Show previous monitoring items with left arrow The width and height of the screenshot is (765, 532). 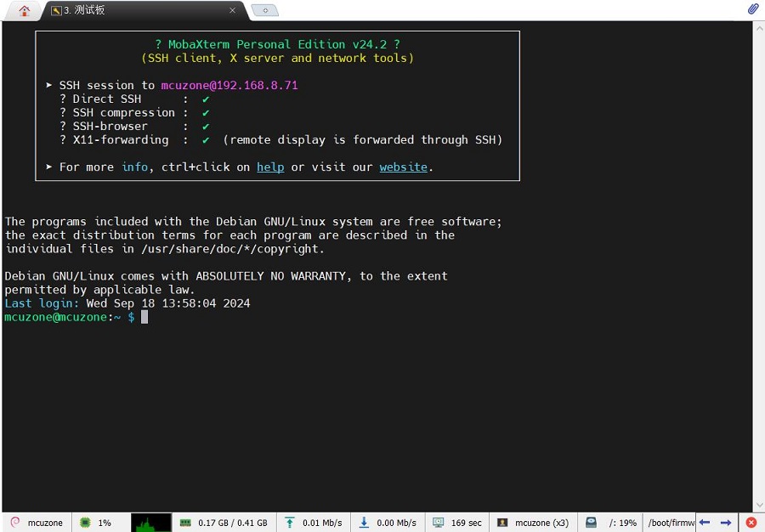(705, 523)
